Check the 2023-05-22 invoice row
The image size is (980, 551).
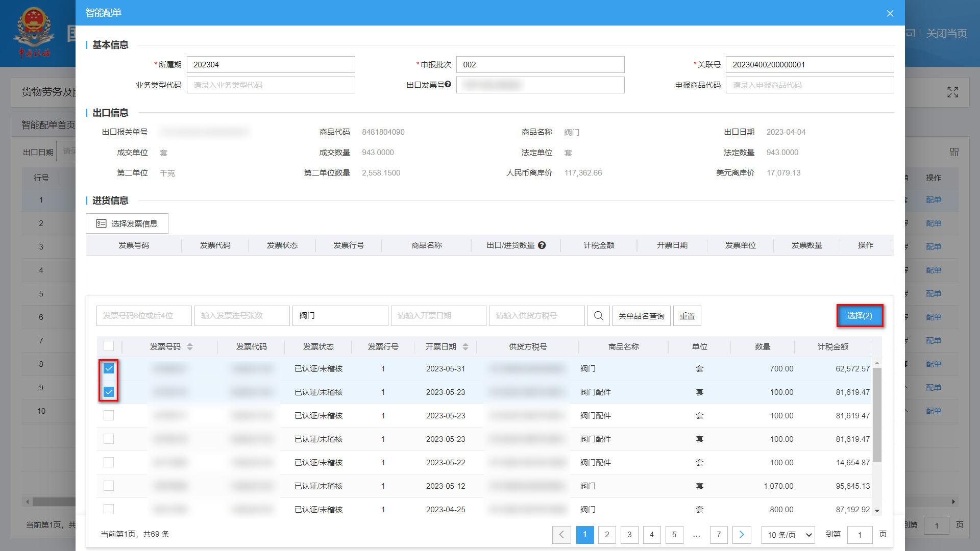pyautogui.click(x=109, y=462)
